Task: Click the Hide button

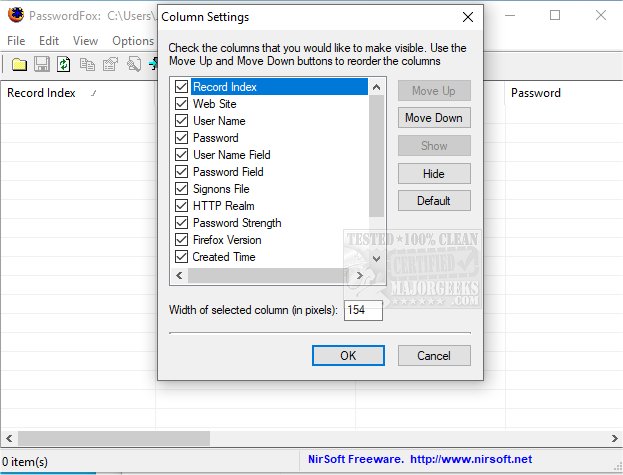Action: pos(434,173)
